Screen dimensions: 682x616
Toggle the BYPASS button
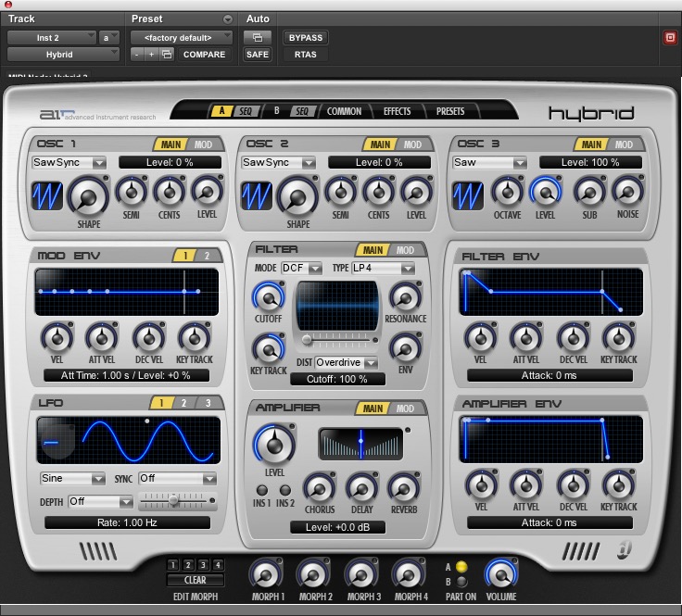click(x=306, y=37)
